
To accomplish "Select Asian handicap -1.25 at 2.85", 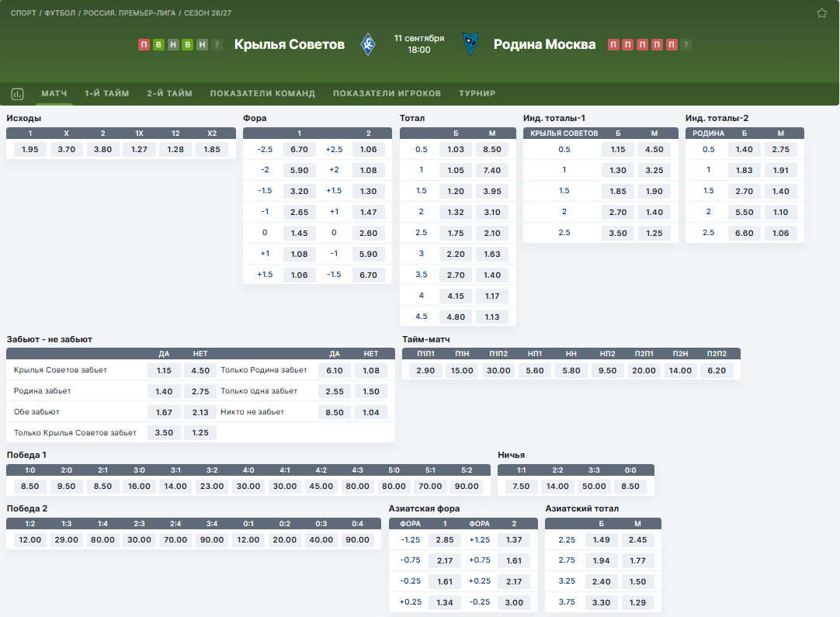I will (x=445, y=540).
